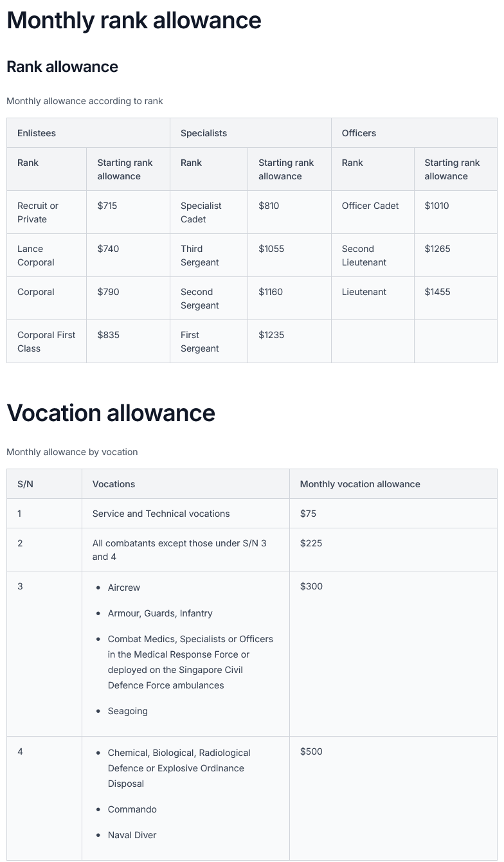Click the $740 Lance Corporal allowance

tap(108, 249)
